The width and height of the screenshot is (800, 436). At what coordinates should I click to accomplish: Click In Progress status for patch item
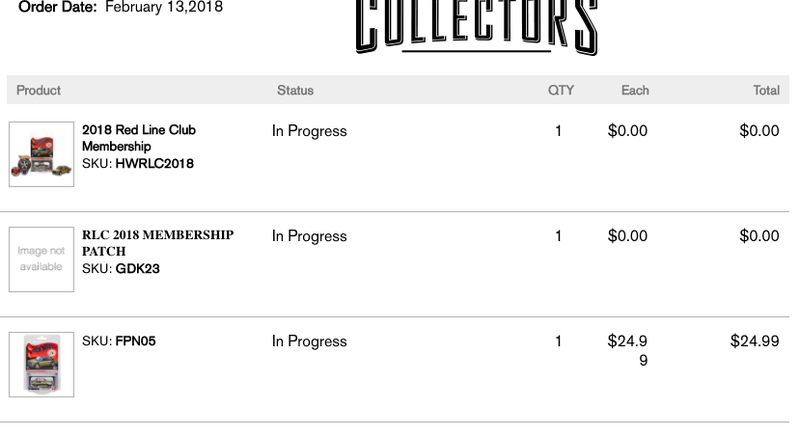[309, 236]
